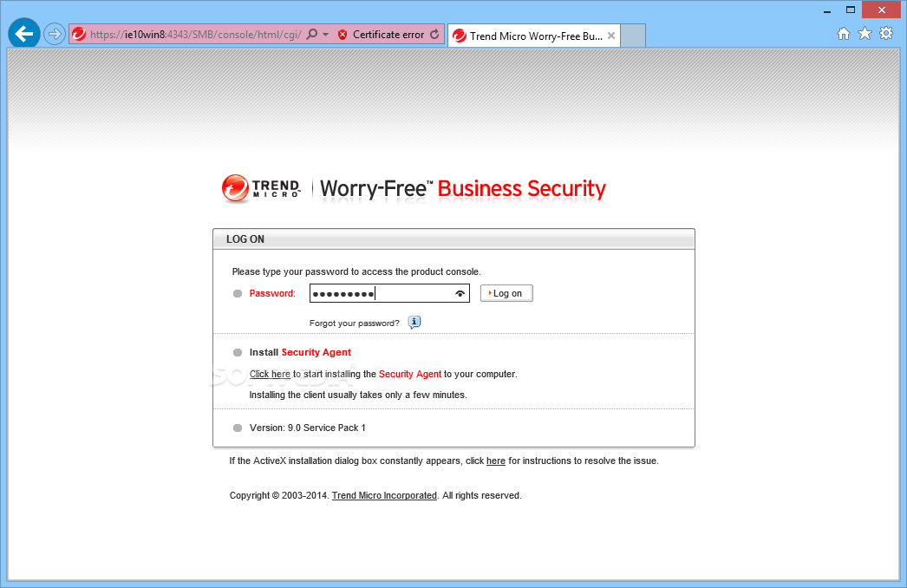The width and height of the screenshot is (907, 588).
Task: Click the 'Install Security Agent' heading
Action: (x=300, y=352)
